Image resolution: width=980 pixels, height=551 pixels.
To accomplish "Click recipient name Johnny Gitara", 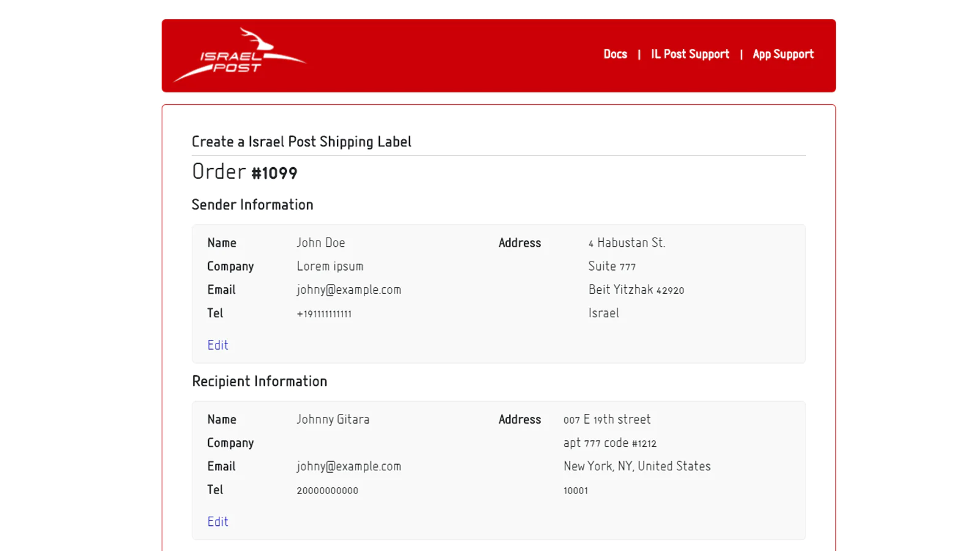I will (x=333, y=419).
